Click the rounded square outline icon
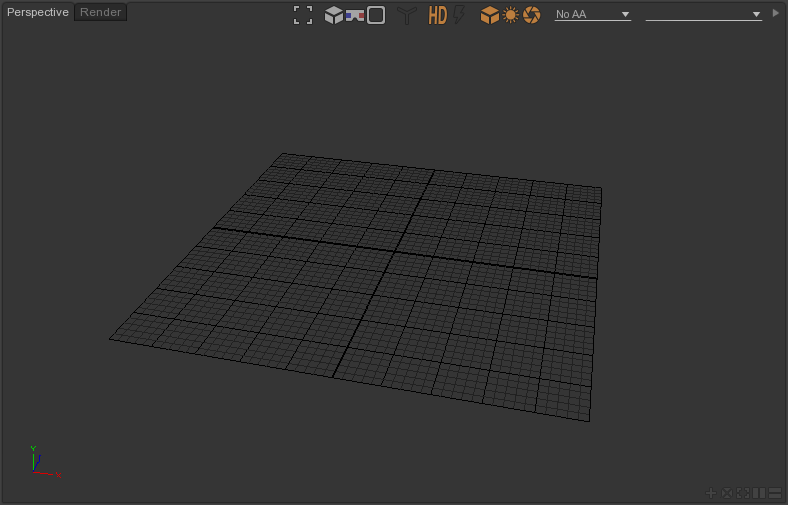Screen dimensions: 788x505 (376, 15)
